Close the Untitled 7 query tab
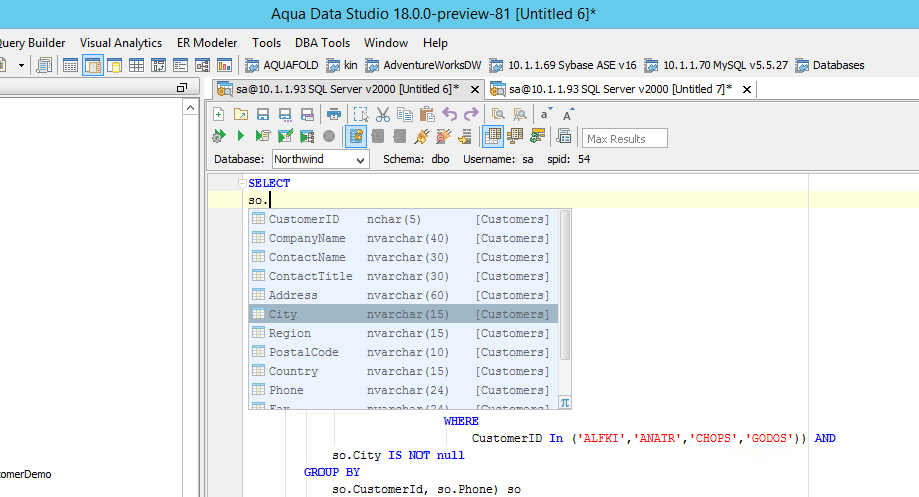Viewport: 919px width, 497px height. [x=747, y=90]
